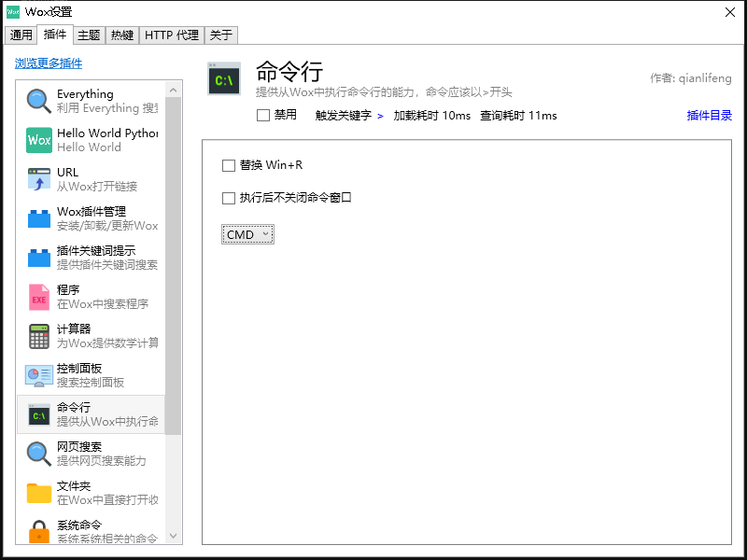The width and height of the screenshot is (747, 560).
Task: Click the 文件夹 yellow folder icon
Action: coord(38,494)
